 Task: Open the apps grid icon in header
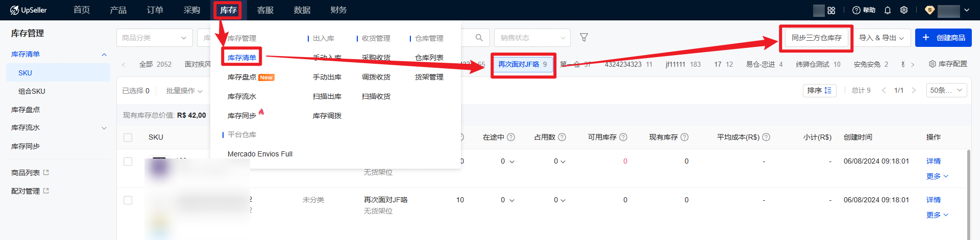[831, 10]
